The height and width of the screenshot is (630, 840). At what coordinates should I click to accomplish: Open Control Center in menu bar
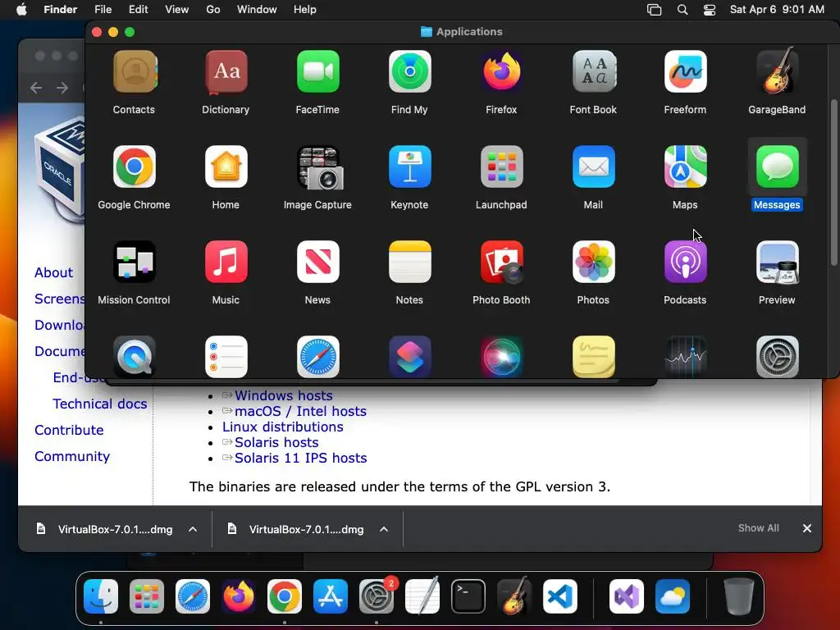pos(710,10)
